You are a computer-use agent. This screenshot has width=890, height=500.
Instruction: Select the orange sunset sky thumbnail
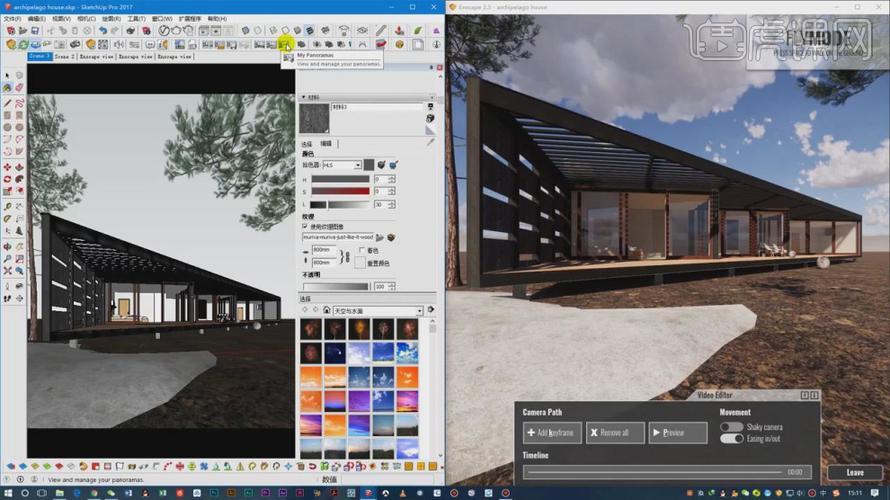pos(311,377)
